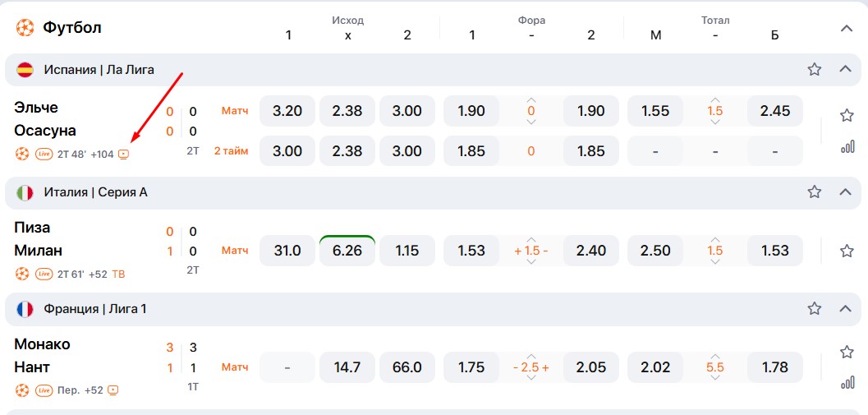Click the statistics bars icon for Эльче–Осасуна
Screen dimensions: 868x415
(847, 147)
